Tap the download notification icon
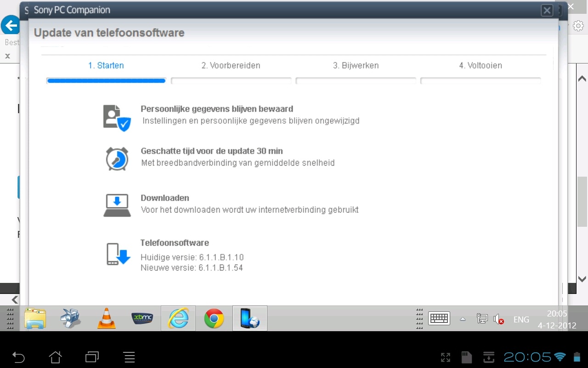Screen dimensions: 588x368 pos(488,357)
